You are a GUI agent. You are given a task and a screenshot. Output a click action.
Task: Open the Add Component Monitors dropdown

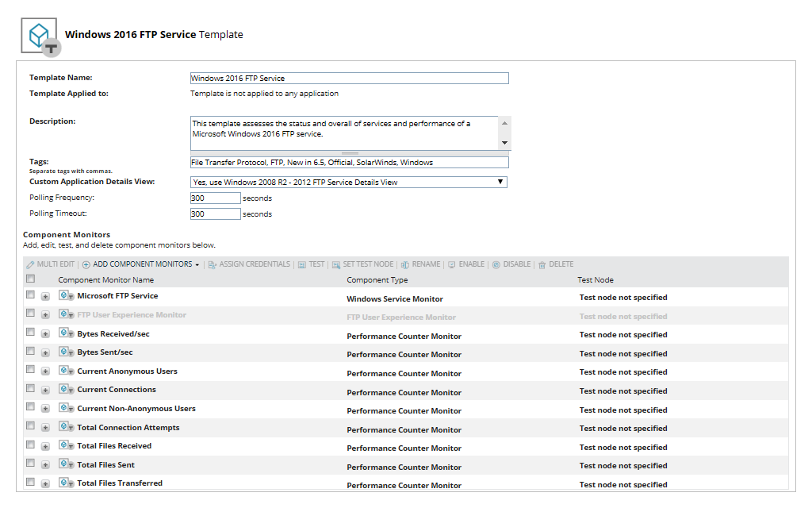197,264
